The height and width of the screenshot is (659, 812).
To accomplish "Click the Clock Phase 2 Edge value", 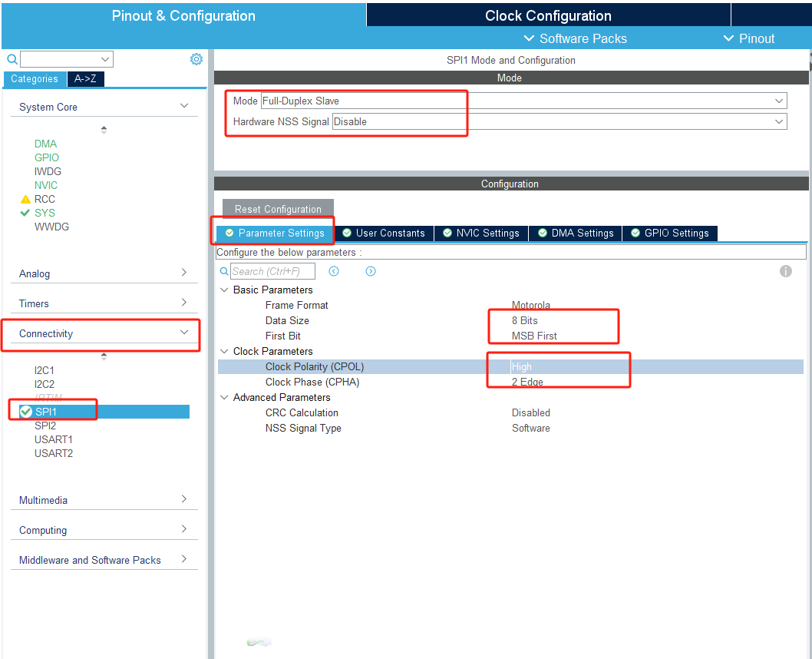I will [527, 382].
